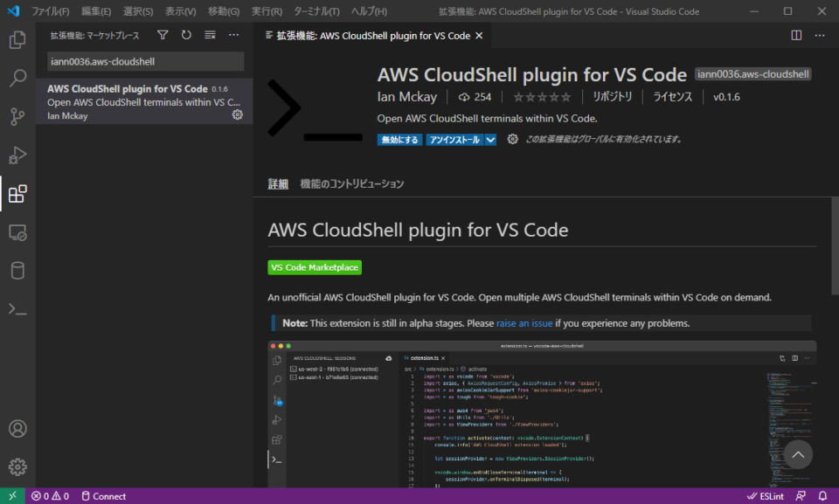Open the editor More Actions menu

[x=818, y=35]
